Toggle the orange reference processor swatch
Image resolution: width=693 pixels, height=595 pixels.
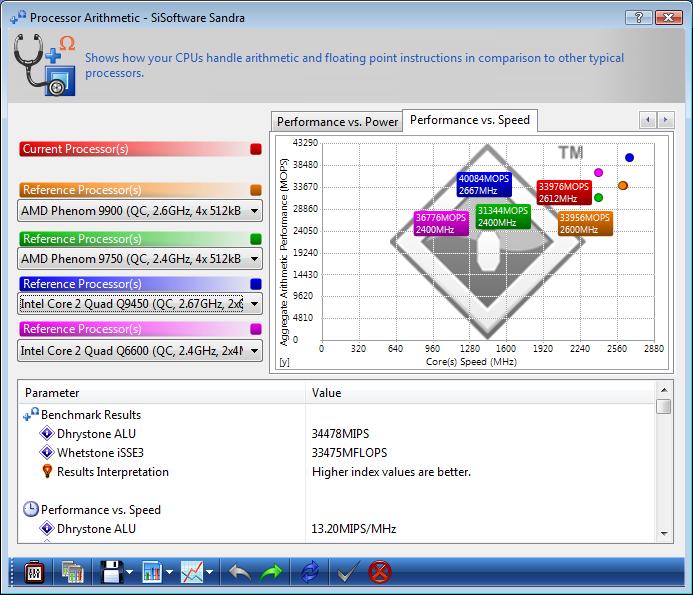(255, 190)
